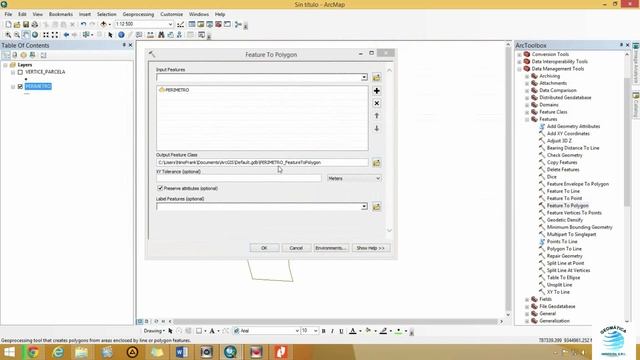Click Cancel in Feature To Polygon
The width and height of the screenshot is (640, 360).
(x=296, y=248)
